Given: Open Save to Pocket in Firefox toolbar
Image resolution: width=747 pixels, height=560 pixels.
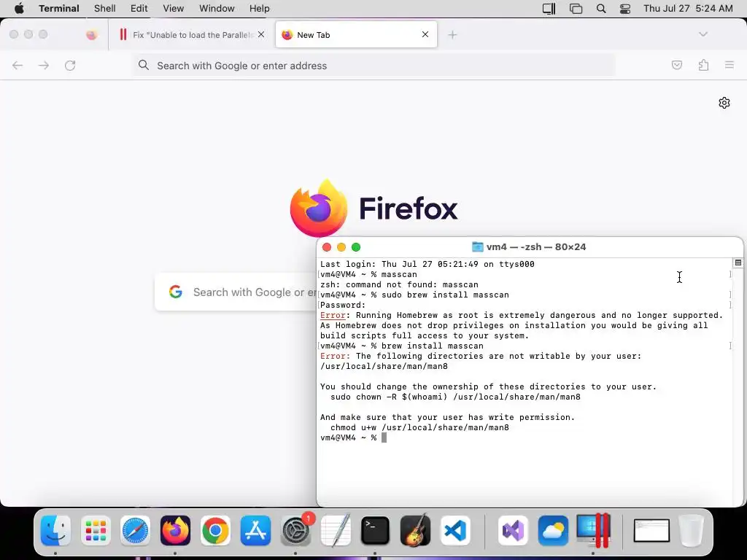Looking at the screenshot, I should point(677,65).
